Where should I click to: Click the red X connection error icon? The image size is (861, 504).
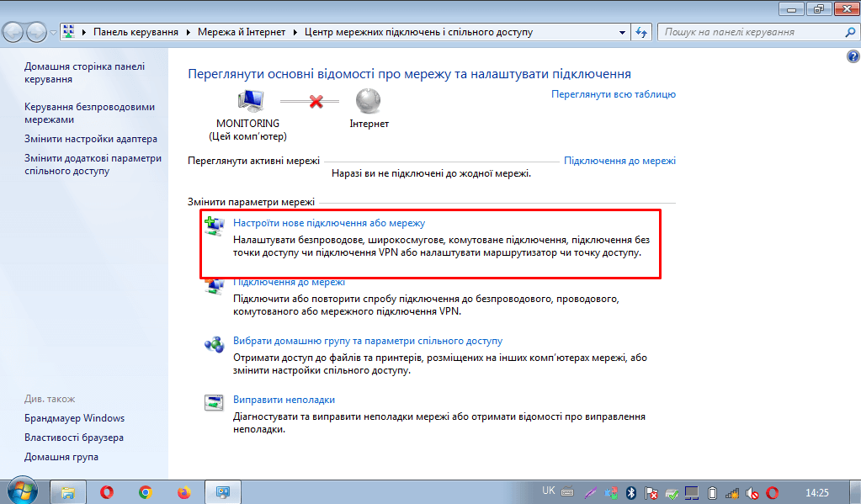click(x=317, y=102)
